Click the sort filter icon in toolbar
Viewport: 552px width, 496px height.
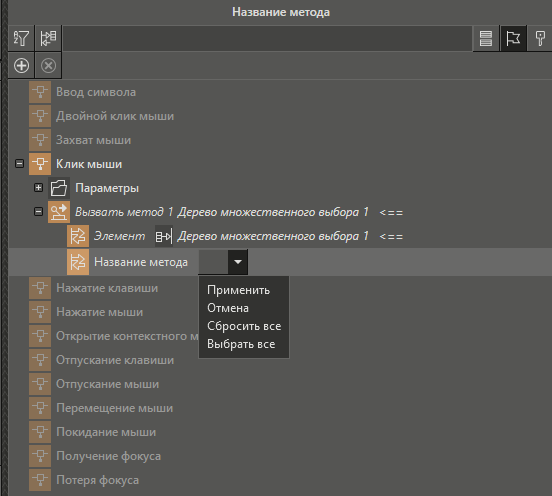point(21,38)
